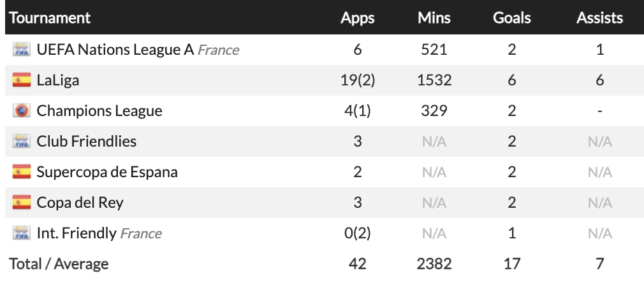Click the FIFA icon beside UEFA Nations League A
Viewport: 644px width, 283px height.
pyautogui.click(x=22, y=50)
